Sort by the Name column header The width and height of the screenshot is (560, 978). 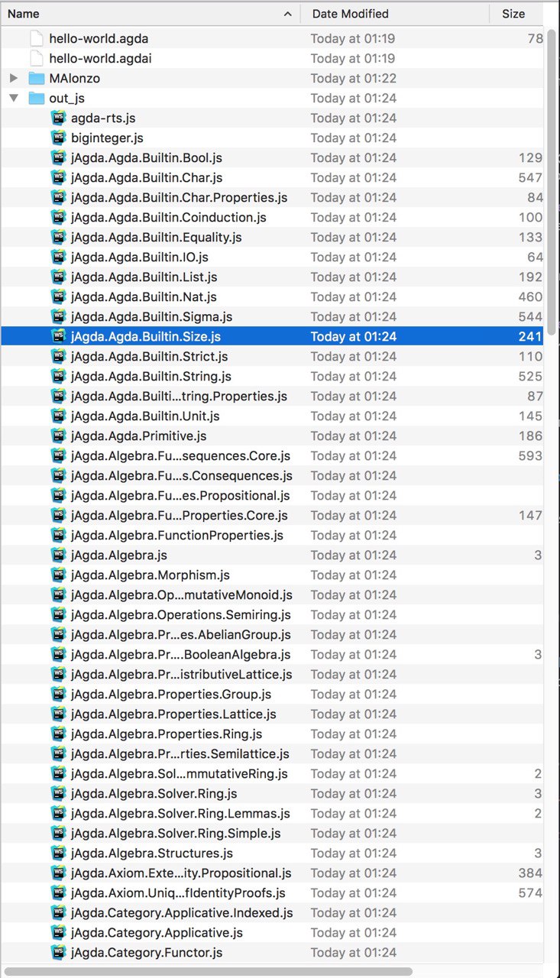150,14
